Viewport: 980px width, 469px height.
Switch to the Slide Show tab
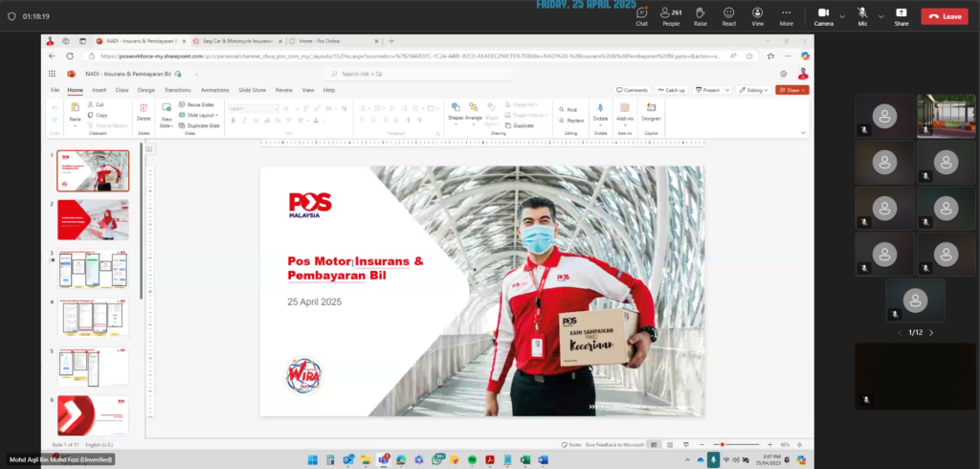pos(253,90)
